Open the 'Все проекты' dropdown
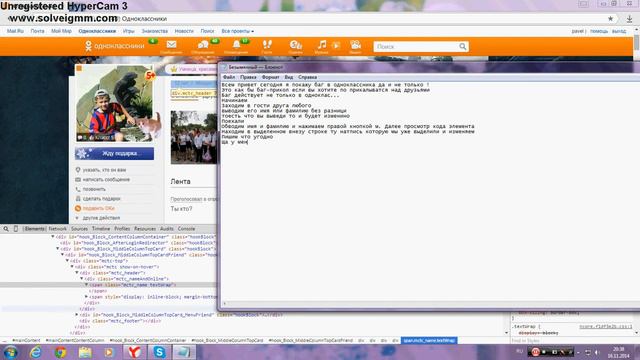This screenshot has width=640, height=360. coord(238,31)
